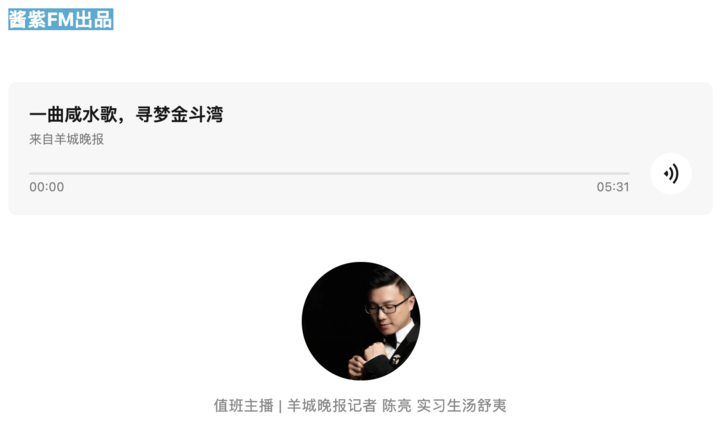This screenshot has height=421, width=720.
Task: Click 寻梦金斗湾 in the audio title
Action: coord(180,114)
